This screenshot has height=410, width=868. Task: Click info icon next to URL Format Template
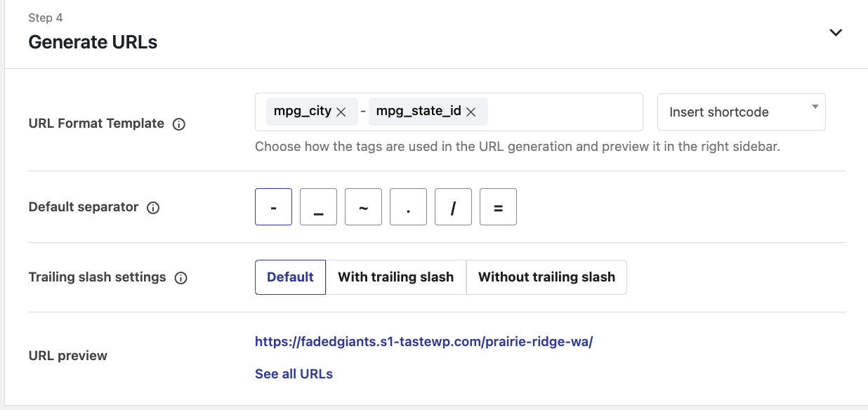point(179,124)
